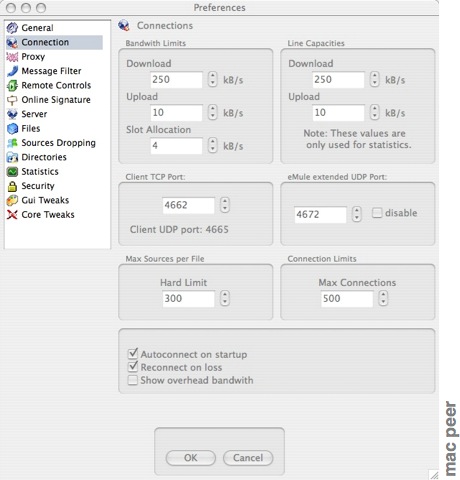Toggle the Reconnect on loss checkbox
This screenshot has height=480, width=460.
coord(133,367)
